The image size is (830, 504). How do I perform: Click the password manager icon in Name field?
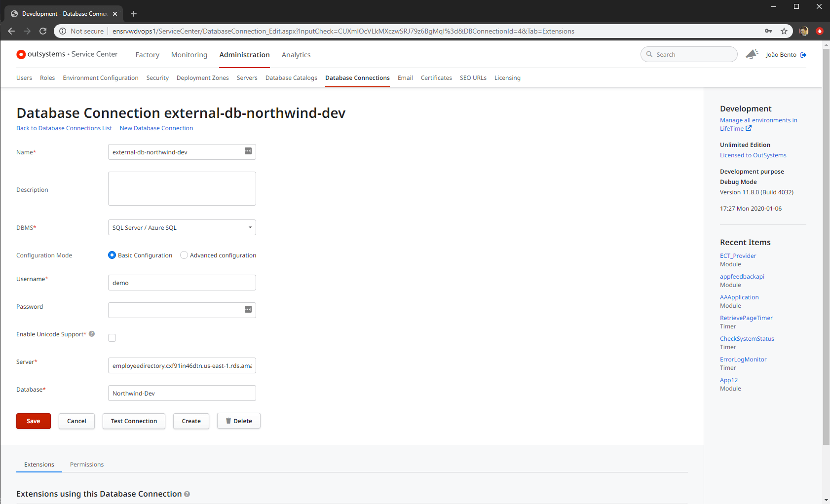(x=248, y=151)
